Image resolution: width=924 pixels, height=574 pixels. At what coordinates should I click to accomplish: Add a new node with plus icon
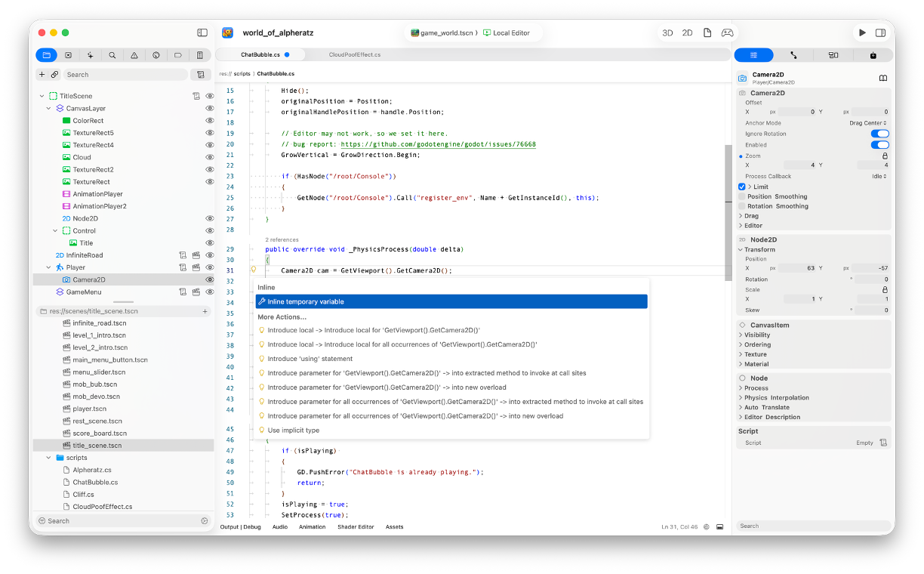[42, 75]
